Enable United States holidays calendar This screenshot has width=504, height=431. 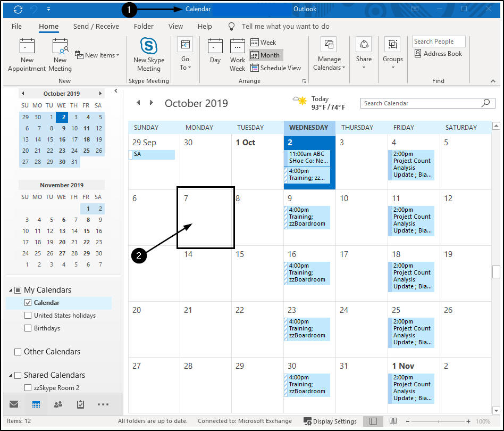tap(28, 316)
